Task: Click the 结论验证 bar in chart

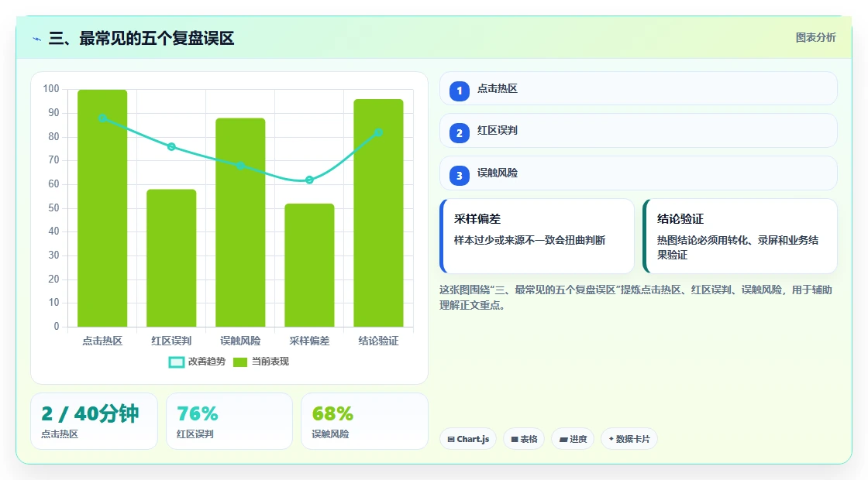Action: (x=379, y=213)
